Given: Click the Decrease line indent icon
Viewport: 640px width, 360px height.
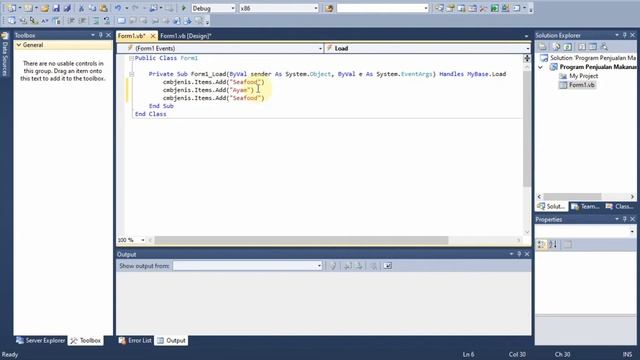Looking at the screenshot, I should coord(71,20).
